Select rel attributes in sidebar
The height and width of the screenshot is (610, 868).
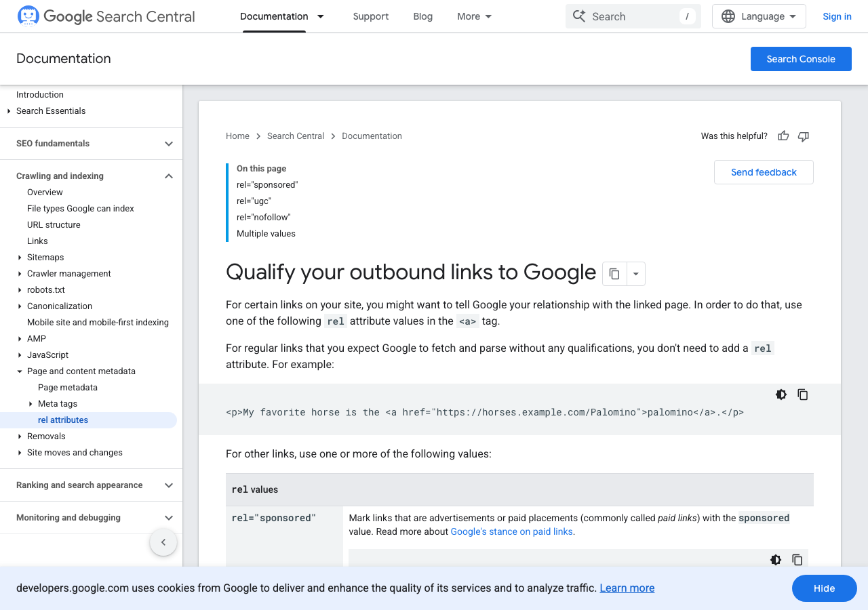click(88, 420)
